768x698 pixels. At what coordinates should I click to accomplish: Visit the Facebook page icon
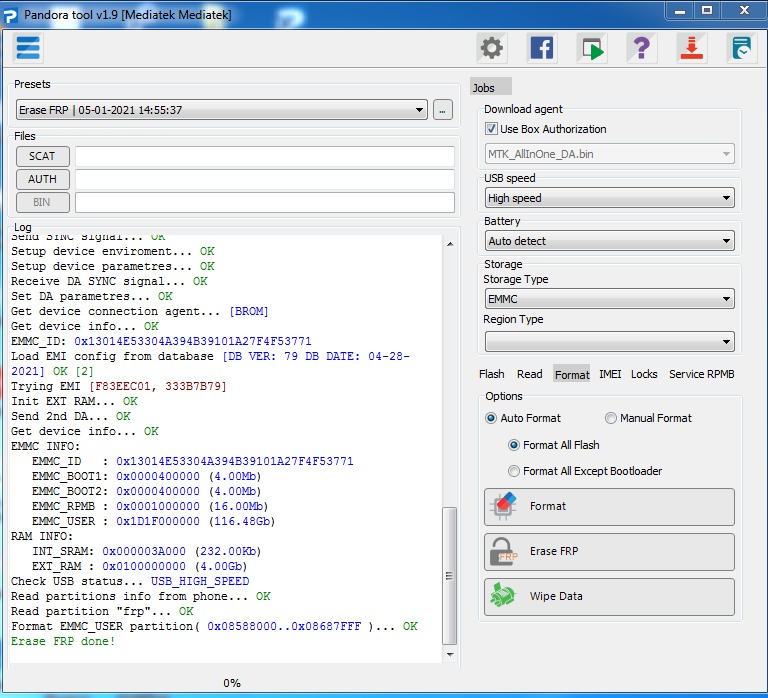[542, 48]
